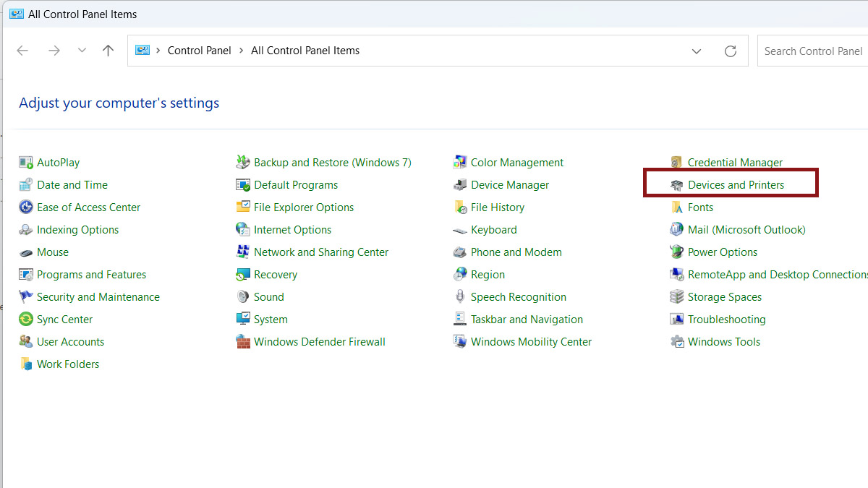
Task: Open the Sound speaker icon
Action: (x=243, y=297)
